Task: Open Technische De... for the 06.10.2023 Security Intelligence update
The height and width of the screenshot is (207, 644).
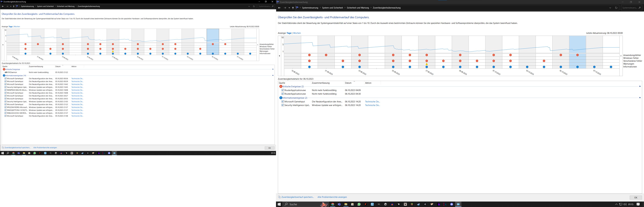Action: pos(372,105)
